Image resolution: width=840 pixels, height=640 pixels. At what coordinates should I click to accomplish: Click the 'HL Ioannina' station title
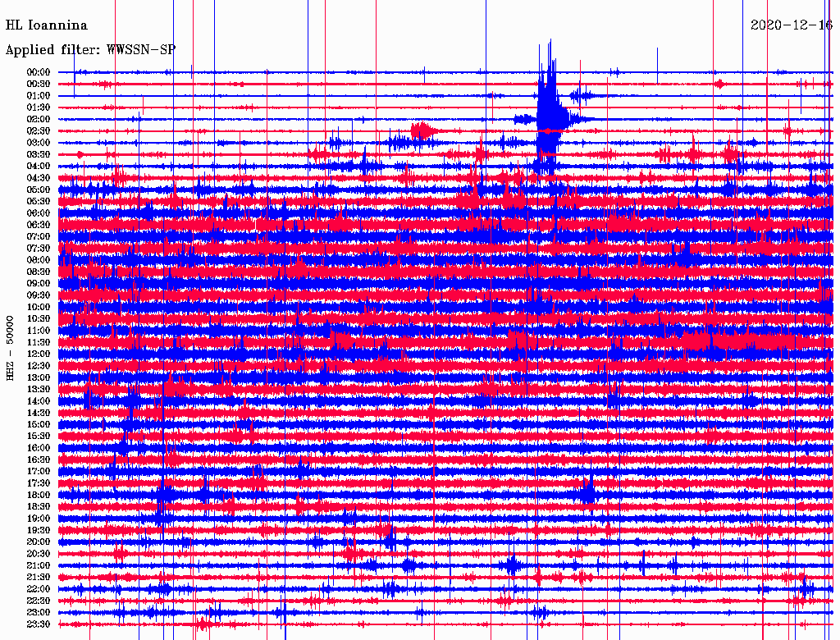(x=47, y=25)
